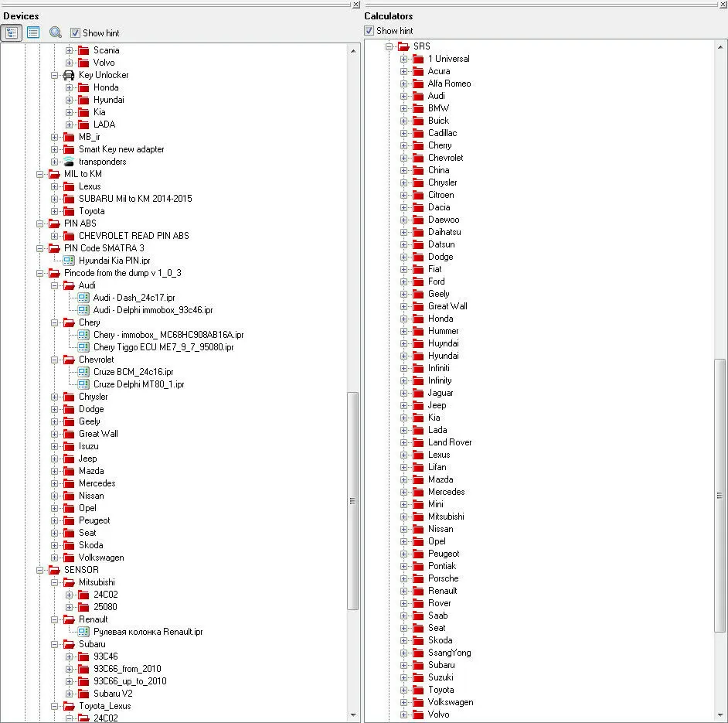Open Chery immobox MC68HC908AB16A.ipr file icon
This screenshot has height=723, width=728.
coord(83,335)
